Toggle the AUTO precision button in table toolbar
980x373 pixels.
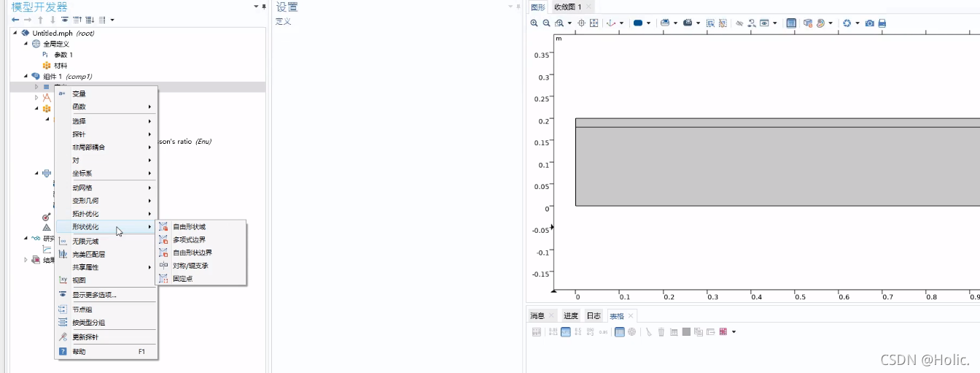coord(566,331)
